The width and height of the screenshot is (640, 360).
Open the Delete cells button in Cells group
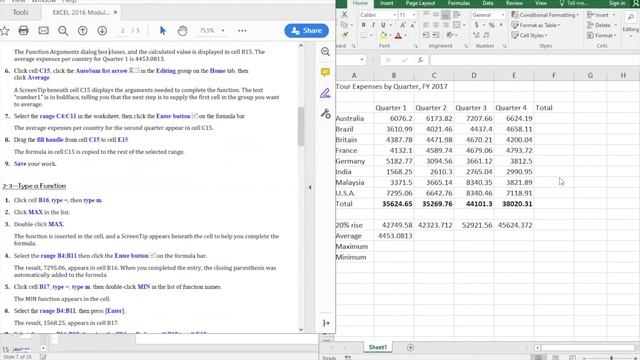pyautogui.click(x=602, y=25)
